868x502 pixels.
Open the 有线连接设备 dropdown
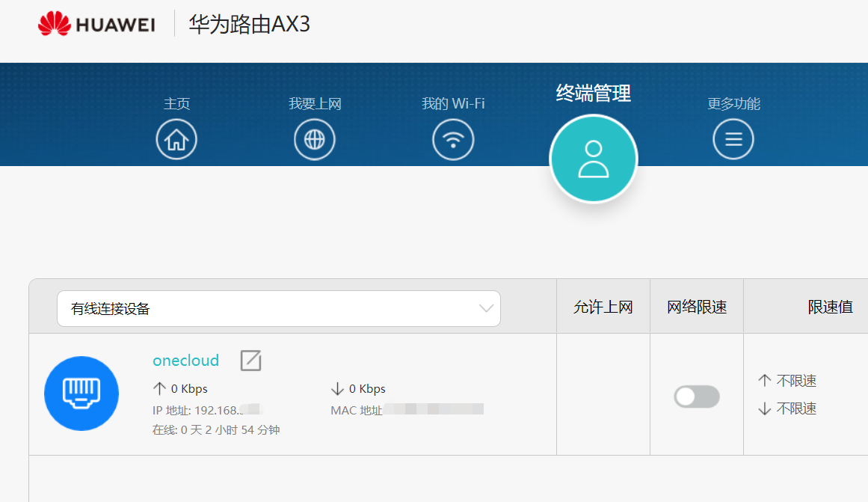[x=279, y=309]
